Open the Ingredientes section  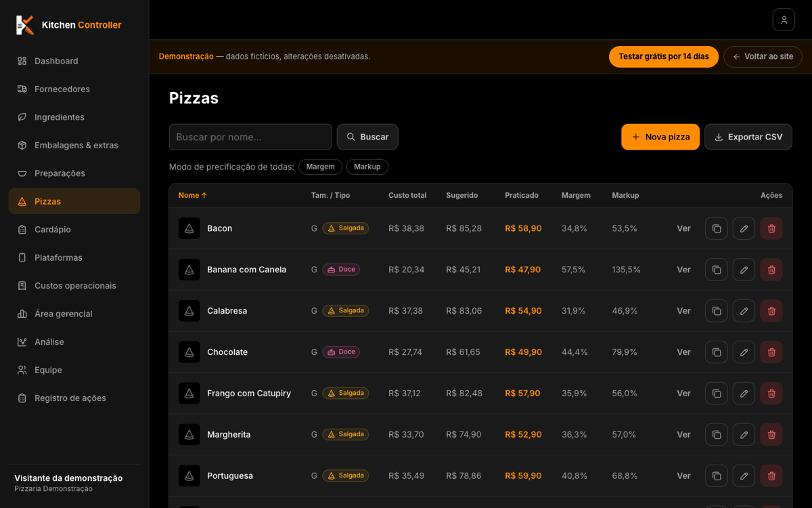[x=74, y=117]
